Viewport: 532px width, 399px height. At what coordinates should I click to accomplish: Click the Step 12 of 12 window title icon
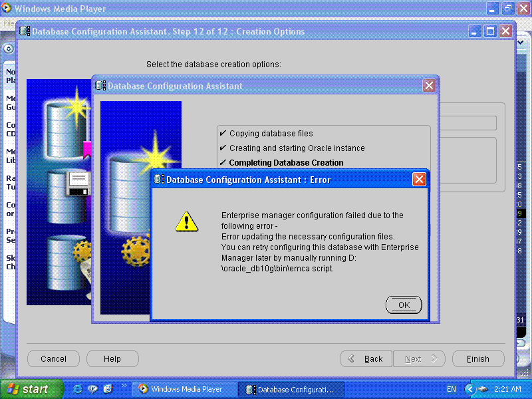[25, 31]
